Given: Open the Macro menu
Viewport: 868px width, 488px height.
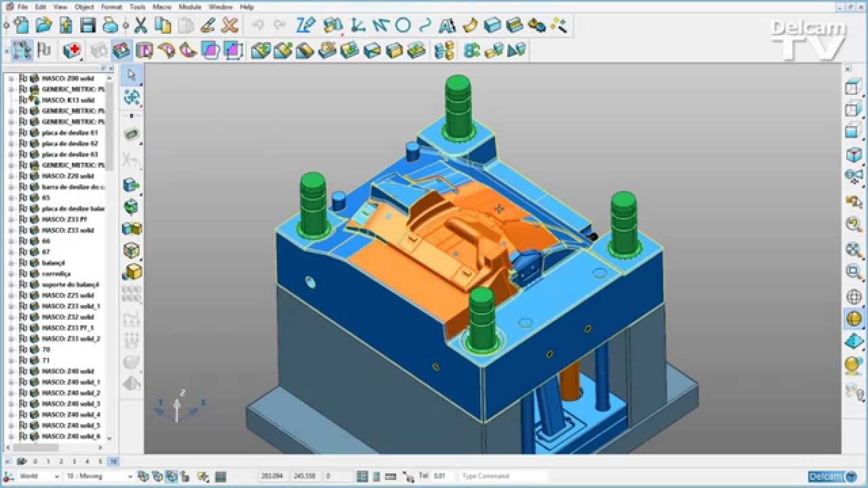Looking at the screenshot, I should point(162,7).
